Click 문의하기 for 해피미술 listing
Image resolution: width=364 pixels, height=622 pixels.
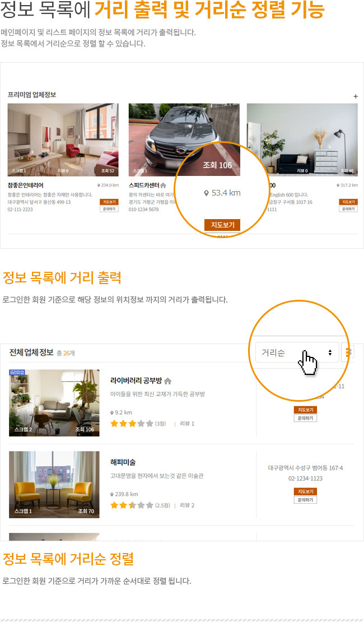pyautogui.click(x=305, y=500)
